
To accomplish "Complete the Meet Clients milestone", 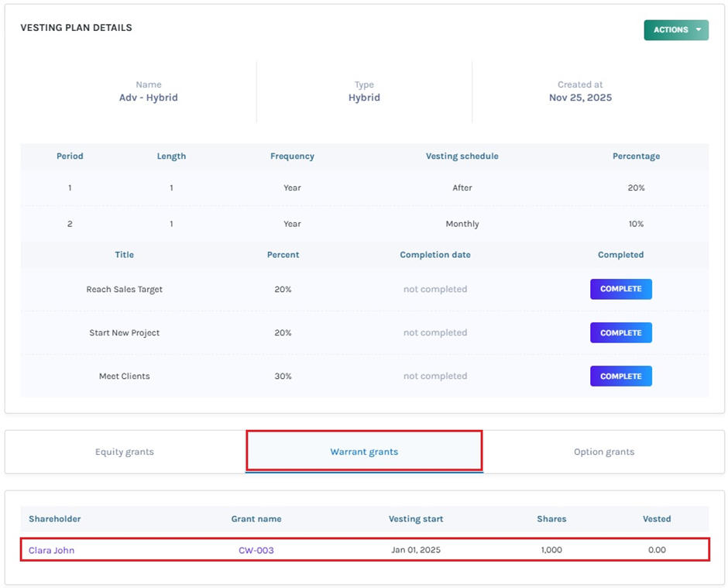I will click(x=620, y=376).
